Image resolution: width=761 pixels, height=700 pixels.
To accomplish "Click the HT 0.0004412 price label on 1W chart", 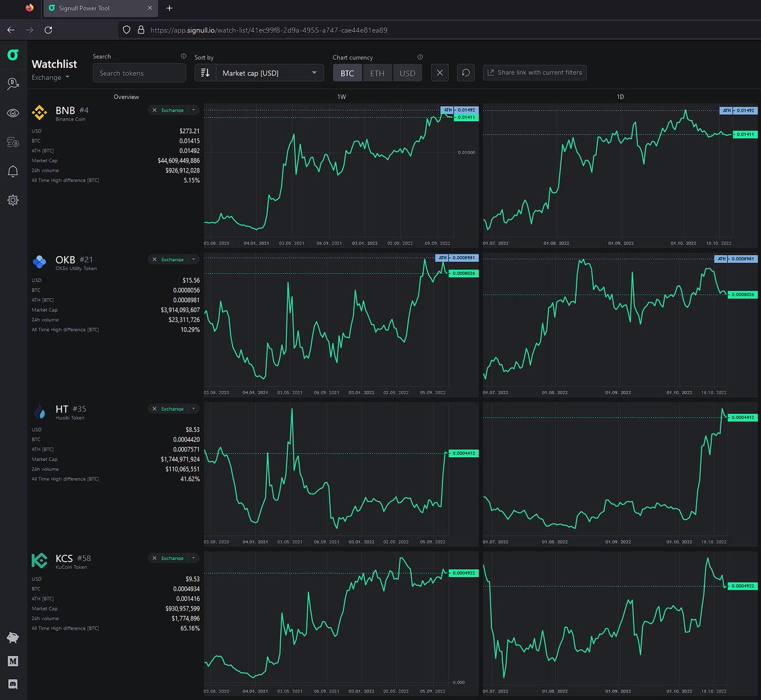I will pyautogui.click(x=463, y=453).
